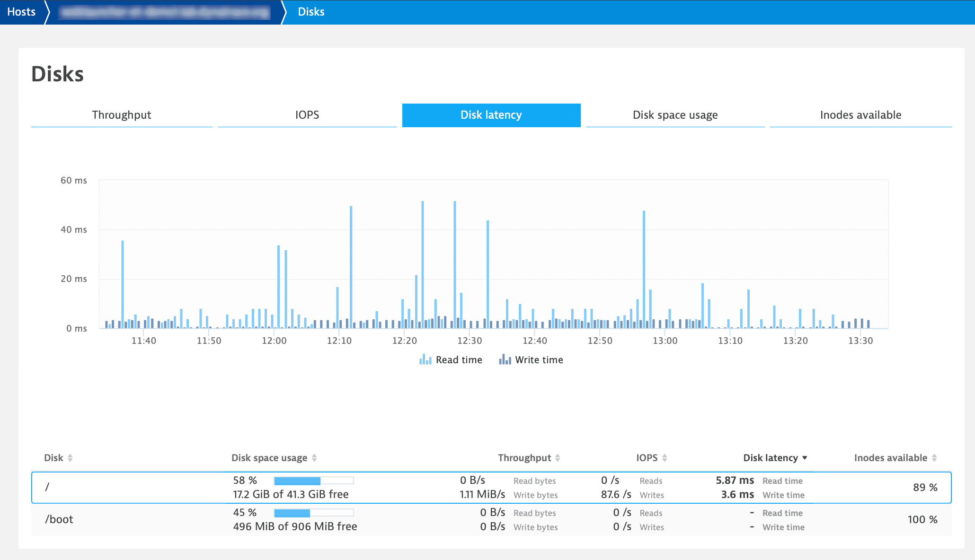The width and height of the screenshot is (975, 560).
Task: Click the Inodes available sort arrows
Action: (x=934, y=458)
